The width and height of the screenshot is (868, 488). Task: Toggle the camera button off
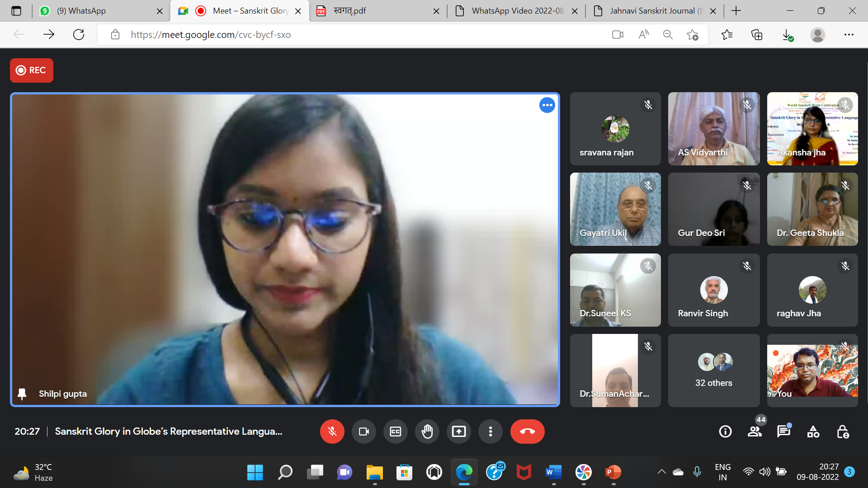coord(363,432)
